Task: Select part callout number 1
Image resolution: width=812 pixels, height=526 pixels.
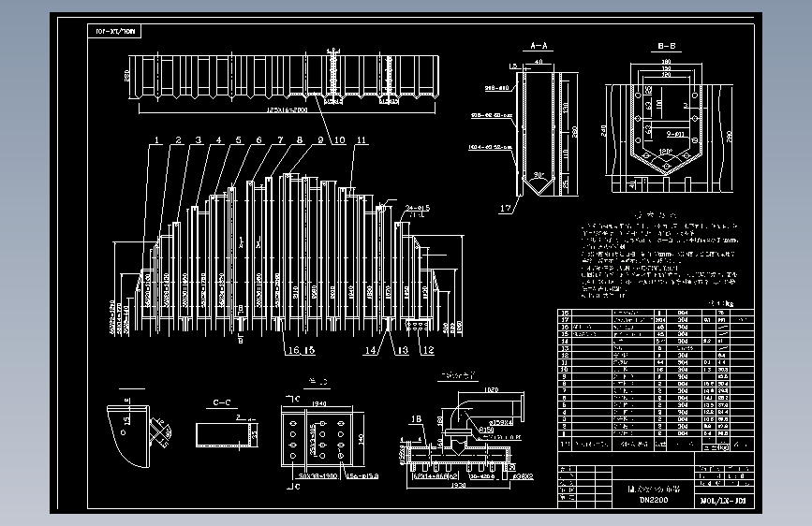Action: (x=156, y=139)
